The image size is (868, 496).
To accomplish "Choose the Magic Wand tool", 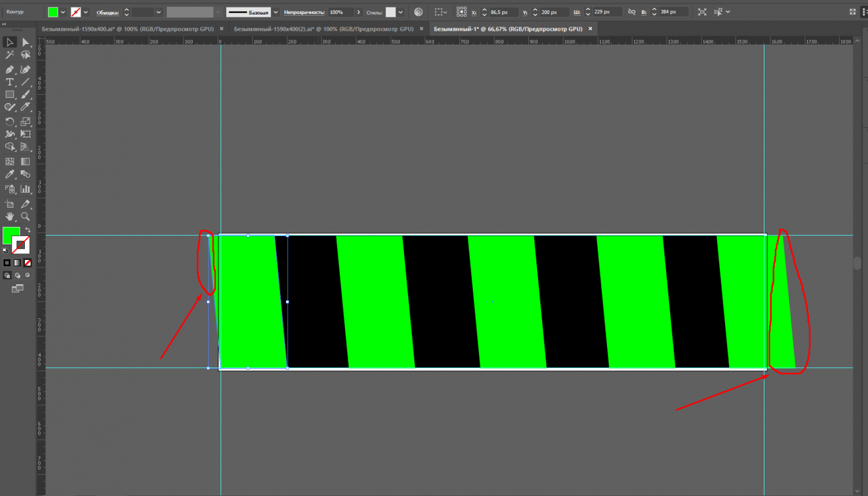I will [x=10, y=55].
